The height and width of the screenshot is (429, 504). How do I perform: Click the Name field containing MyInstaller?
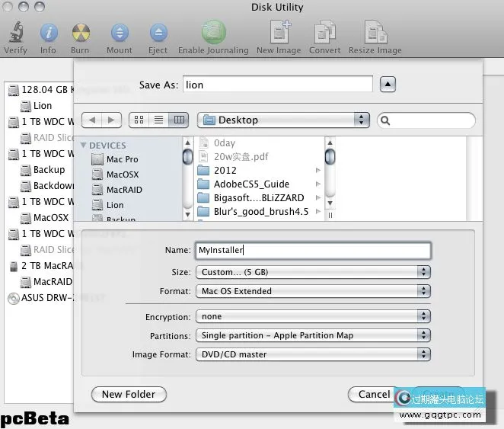[x=312, y=250]
